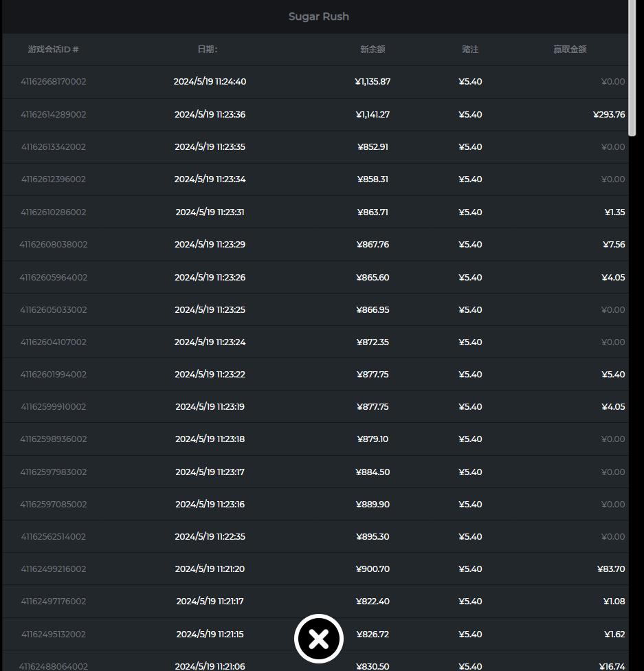Click the 赌注 column header

pyautogui.click(x=470, y=49)
